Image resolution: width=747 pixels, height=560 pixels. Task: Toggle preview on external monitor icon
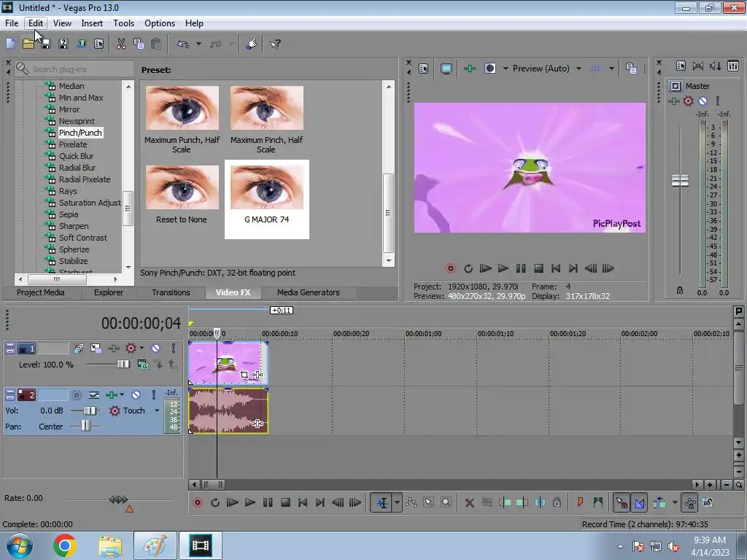(x=446, y=69)
